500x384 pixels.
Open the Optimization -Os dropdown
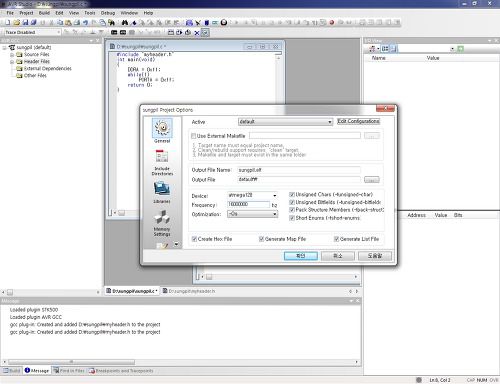click(x=252, y=214)
